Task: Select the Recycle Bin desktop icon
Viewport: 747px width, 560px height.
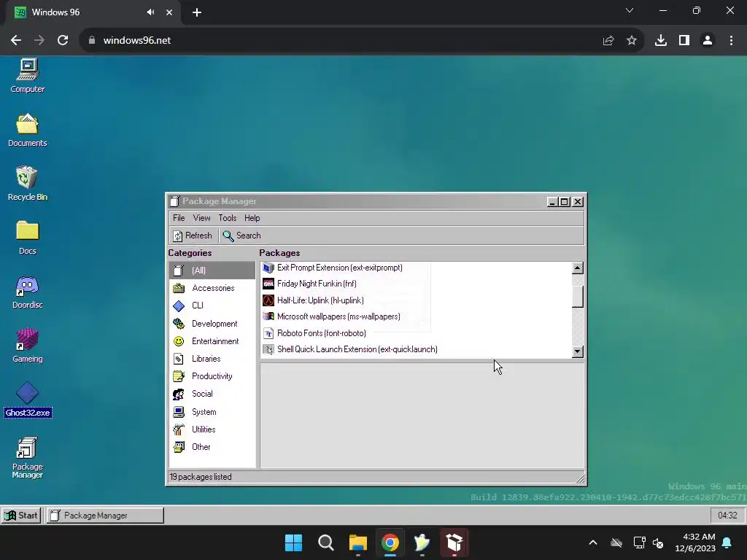Action: 28,184
